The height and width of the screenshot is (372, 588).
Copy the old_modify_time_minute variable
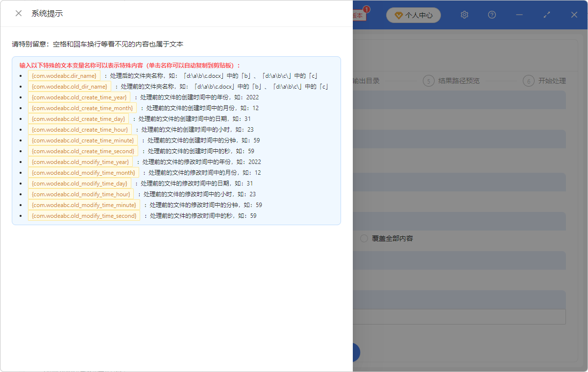click(83, 205)
